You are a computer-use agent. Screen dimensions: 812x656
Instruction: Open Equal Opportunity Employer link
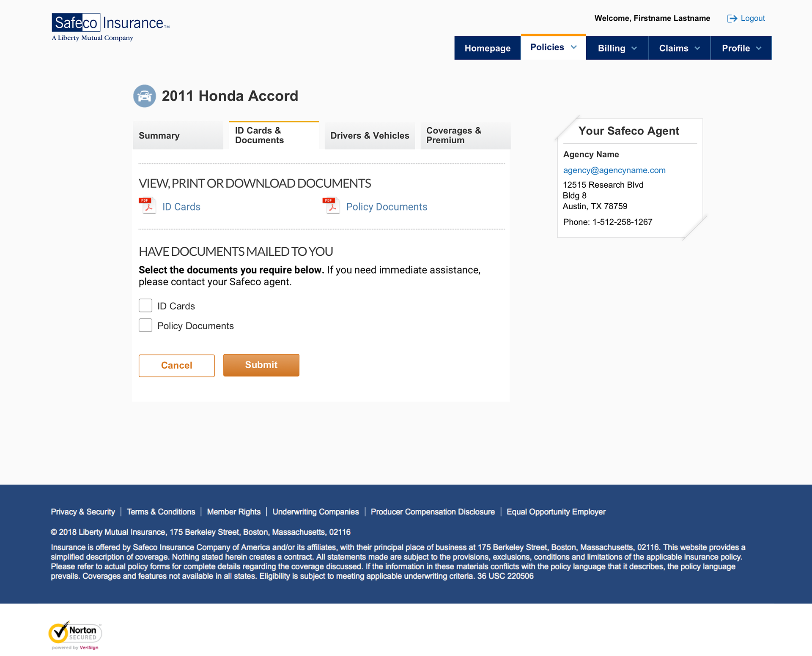tap(556, 512)
